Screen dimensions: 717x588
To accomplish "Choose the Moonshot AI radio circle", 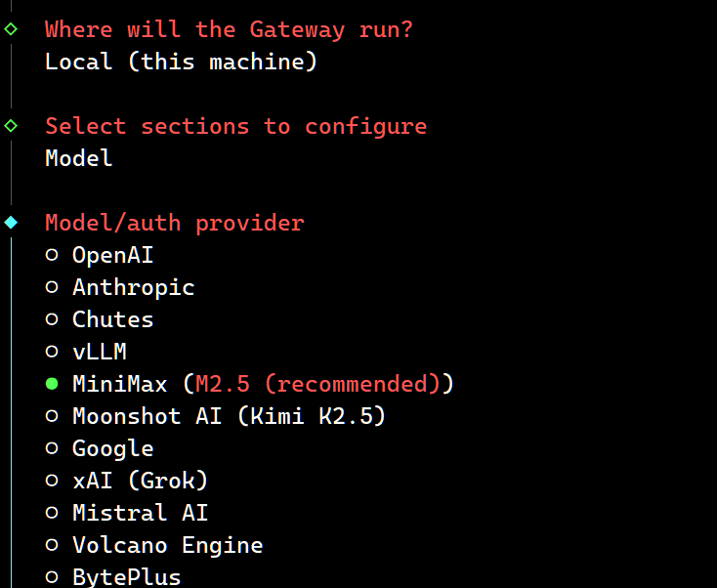I will pos(52,416).
